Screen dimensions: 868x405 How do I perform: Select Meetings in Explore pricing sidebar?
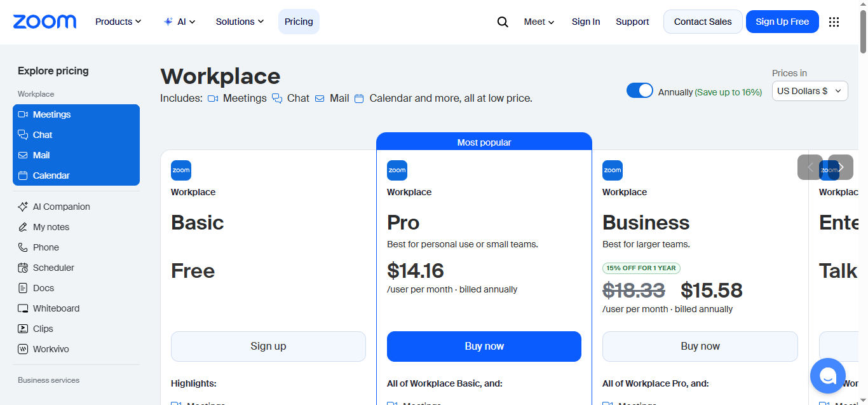click(x=76, y=114)
